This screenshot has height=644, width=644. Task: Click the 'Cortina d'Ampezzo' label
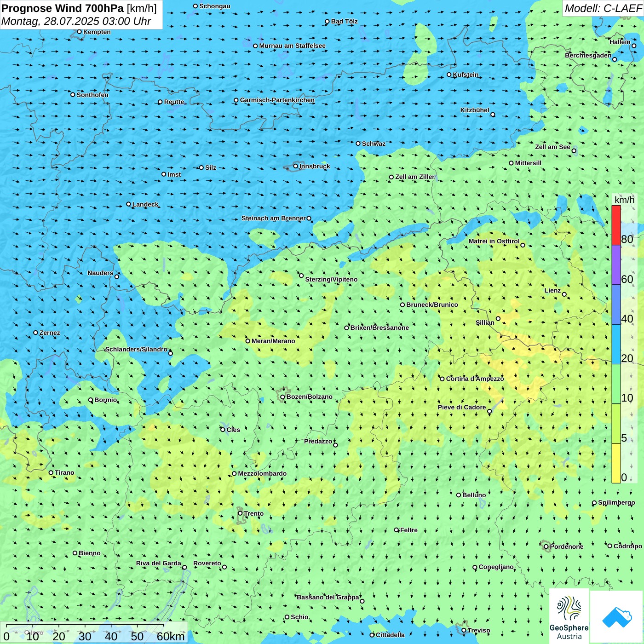coord(475,379)
